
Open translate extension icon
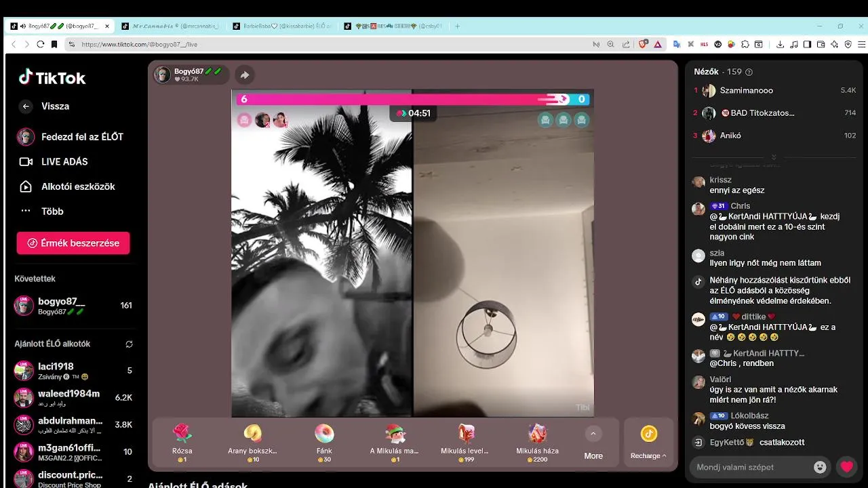[x=676, y=44]
